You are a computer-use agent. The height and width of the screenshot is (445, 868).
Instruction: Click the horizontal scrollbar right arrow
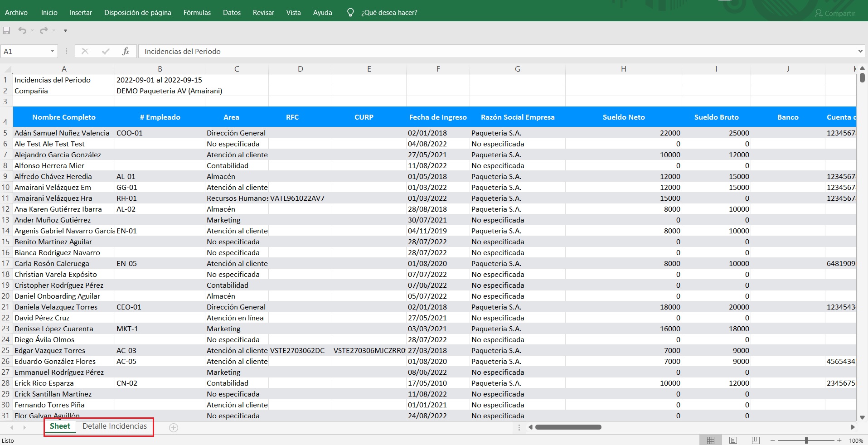[x=853, y=427]
